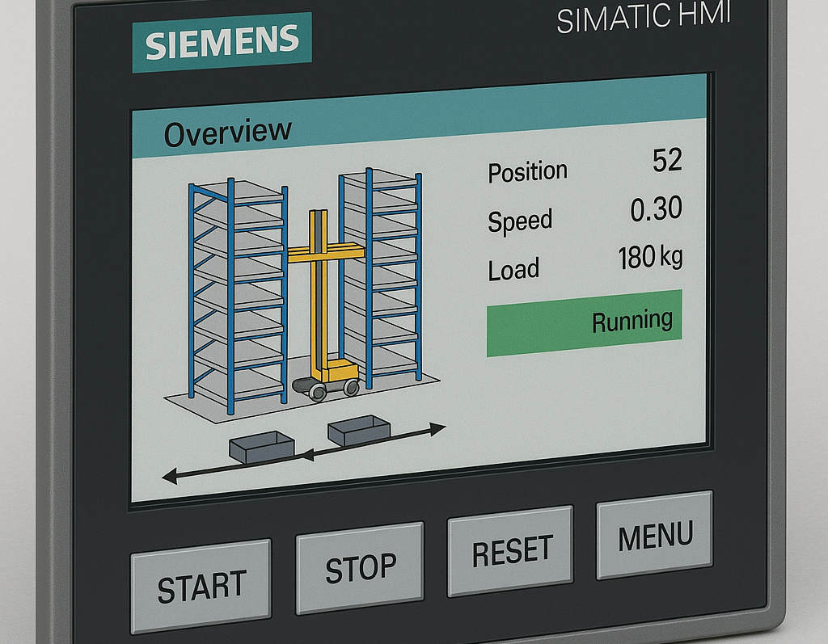Hit the RESET button
The image size is (828, 644).
click(x=510, y=549)
